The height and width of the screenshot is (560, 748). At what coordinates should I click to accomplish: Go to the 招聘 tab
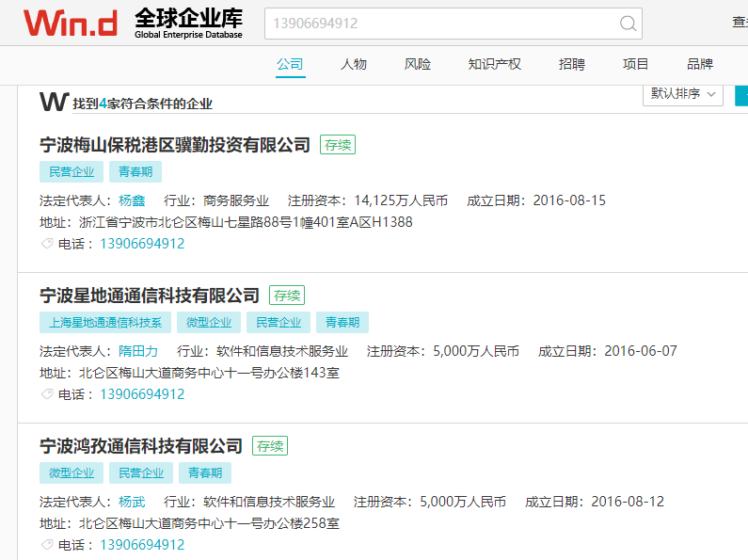[571, 64]
